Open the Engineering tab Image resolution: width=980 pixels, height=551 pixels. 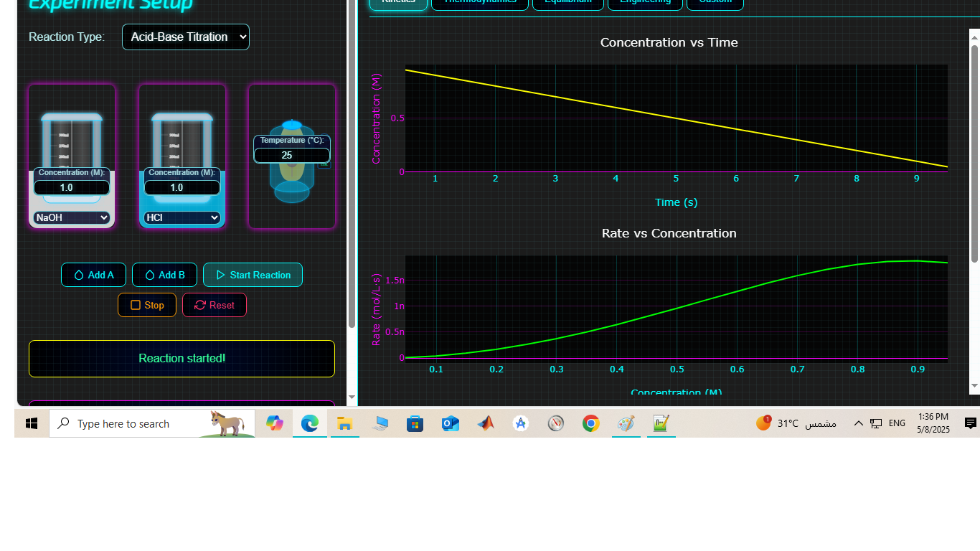(x=646, y=2)
